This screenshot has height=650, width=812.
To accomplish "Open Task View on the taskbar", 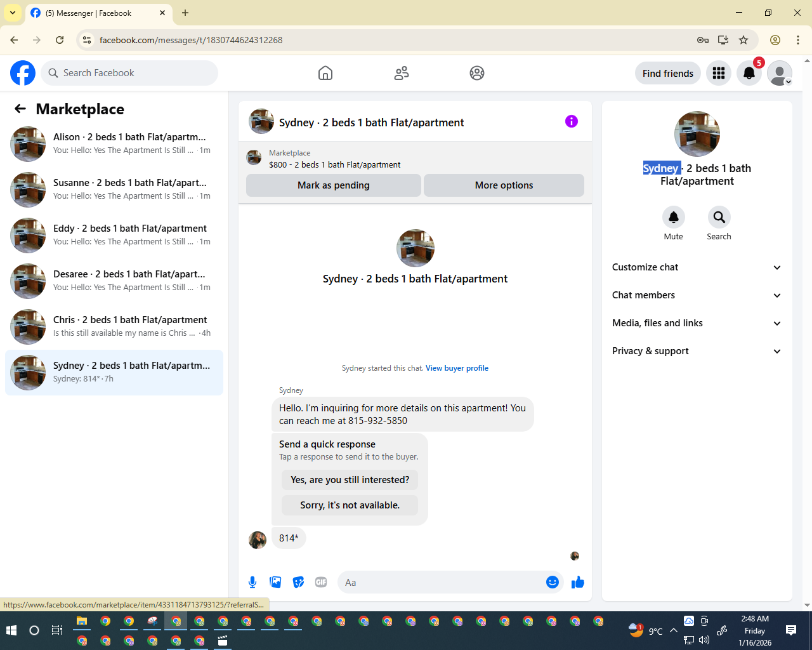I will pyautogui.click(x=57, y=630).
